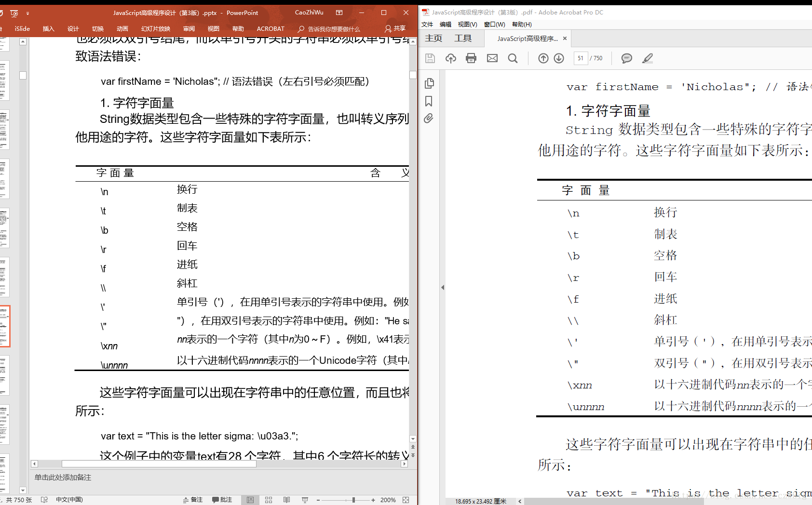
Task: Click the zoom percentage 200% in PowerPoint
Action: coord(388,500)
